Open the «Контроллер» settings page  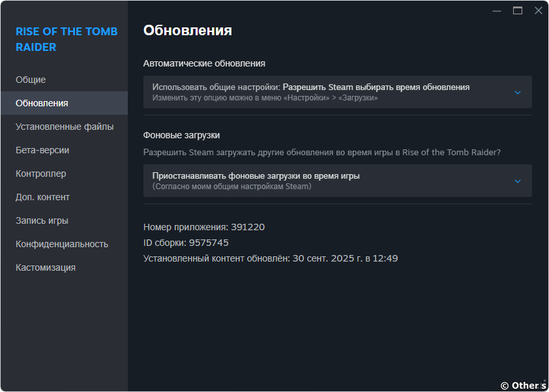pyautogui.click(x=41, y=173)
